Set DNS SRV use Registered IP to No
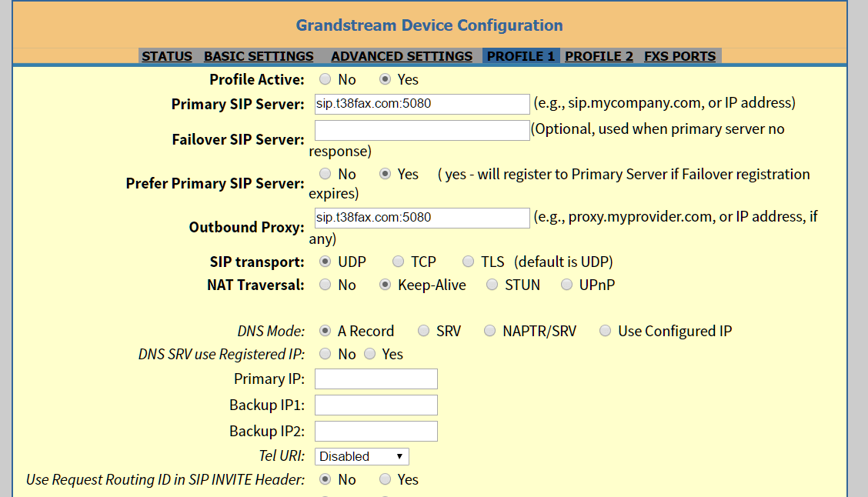868x497 pixels. [325, 354]
